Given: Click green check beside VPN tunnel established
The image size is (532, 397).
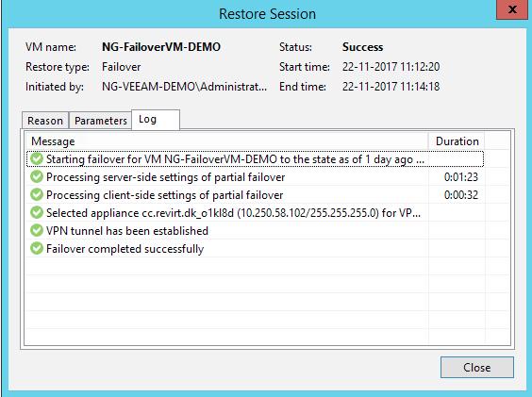Looking at the screenshot, I should (x=36, y=231).
